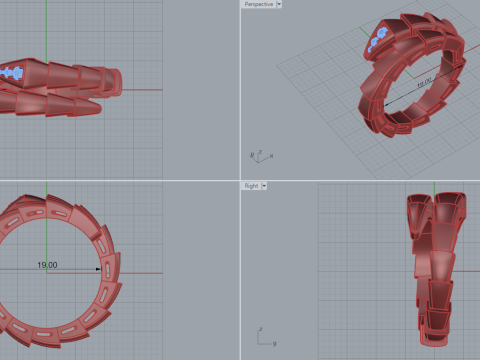The image size is (480, 360).
Task: Open the Perspective viewport title menu
Action: [258, 4]
